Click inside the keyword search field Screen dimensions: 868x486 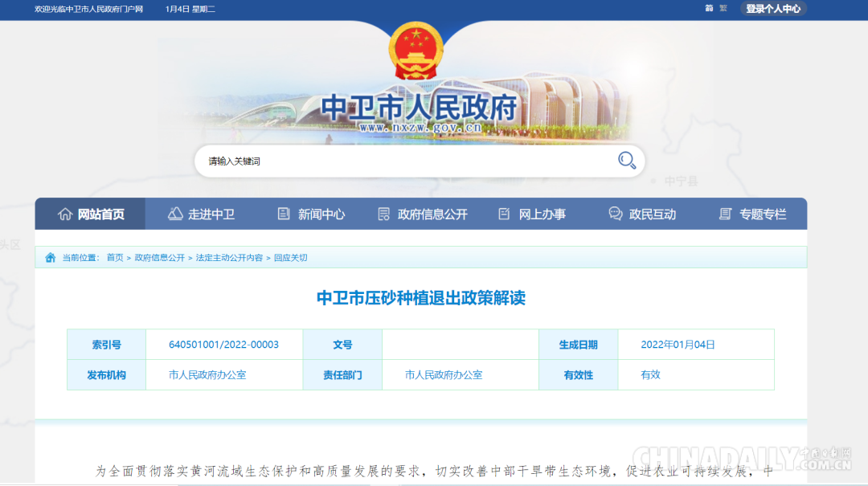pyautogui.click(x=362, y=160)
